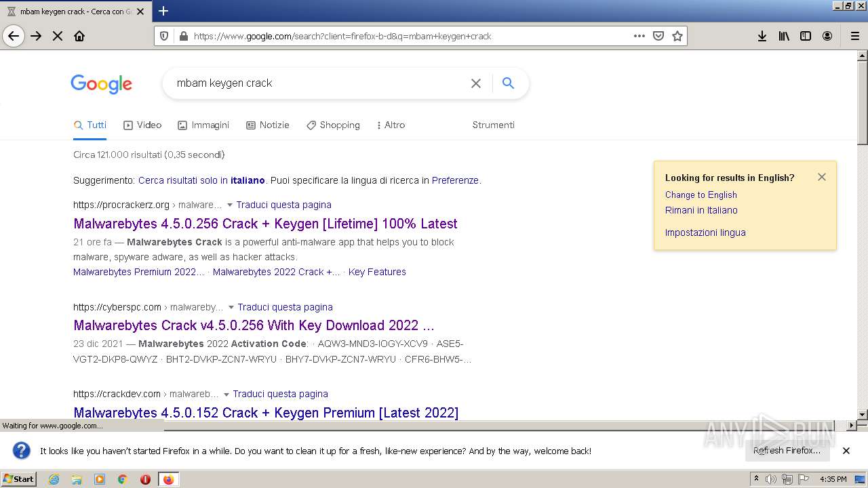Viewport: 868px width, 488px height.
Task: Close the mbam keygen crack tab
Action: click(x=140, y=12)
